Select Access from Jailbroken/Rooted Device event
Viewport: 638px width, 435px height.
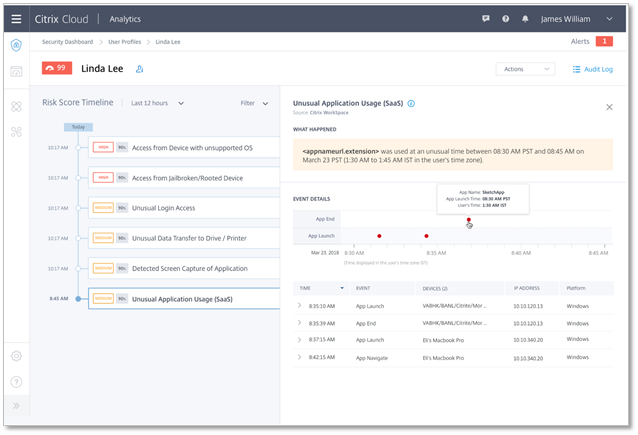[x=184, y=178]
